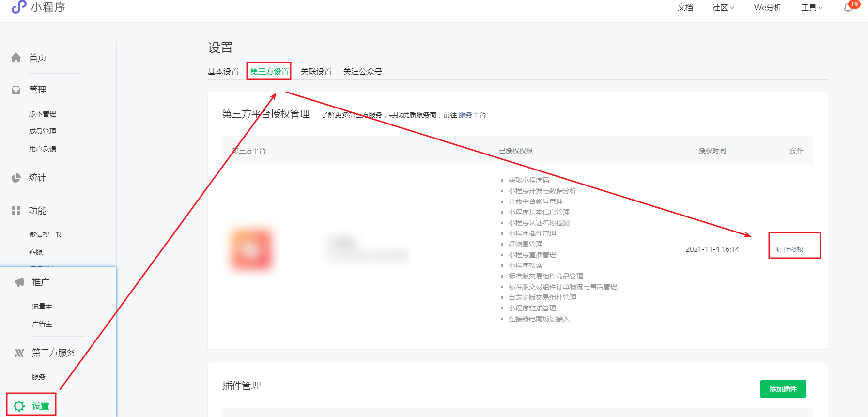
Task: Click the pie chart icon beside 统计
Action: click(x=16, y=178)
